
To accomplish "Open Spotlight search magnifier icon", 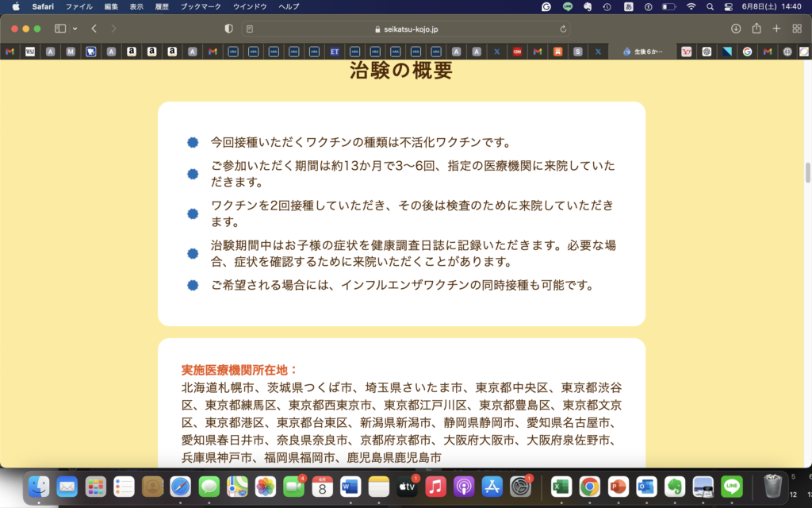I will coord(710,6).
